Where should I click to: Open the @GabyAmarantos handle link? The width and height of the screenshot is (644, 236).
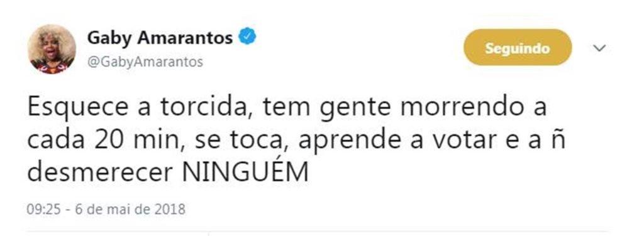[x=145, y=62]
